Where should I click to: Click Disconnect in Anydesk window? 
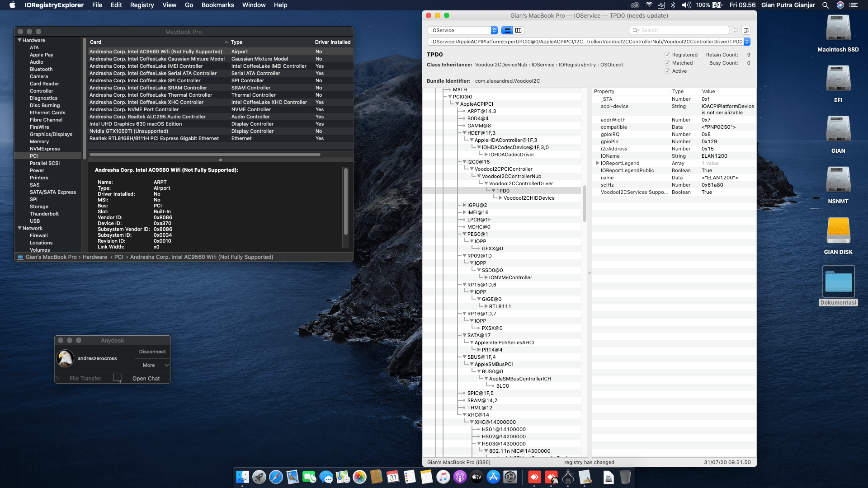[x=152, y=352]
